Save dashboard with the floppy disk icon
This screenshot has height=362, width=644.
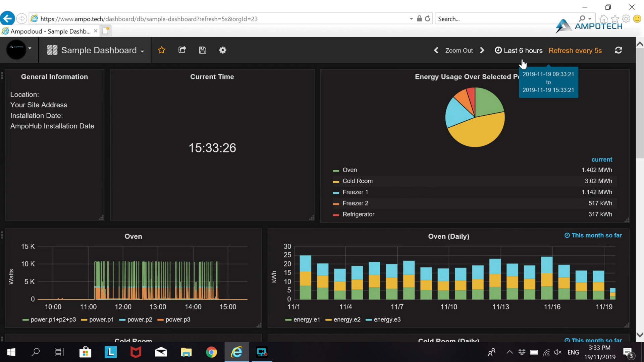[203, 50]
